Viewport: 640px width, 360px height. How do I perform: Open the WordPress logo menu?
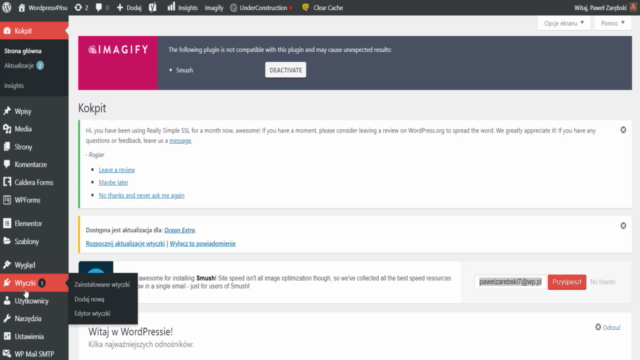point(7,7)
